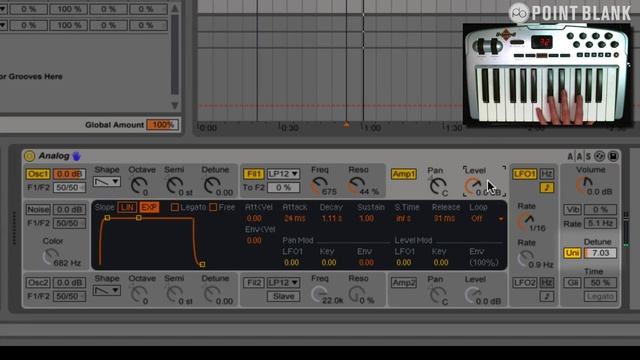Screen dimensions: 640x360
Task: Click the Fil2 Slave button
Action: (283, 296)
